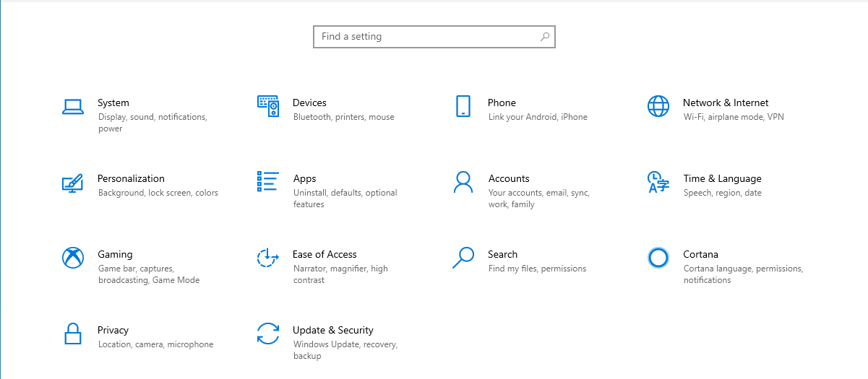Screen dimensions: 868x379
Task: Click the magnifier icon in Find a setting box
Action: pos(545,37)
